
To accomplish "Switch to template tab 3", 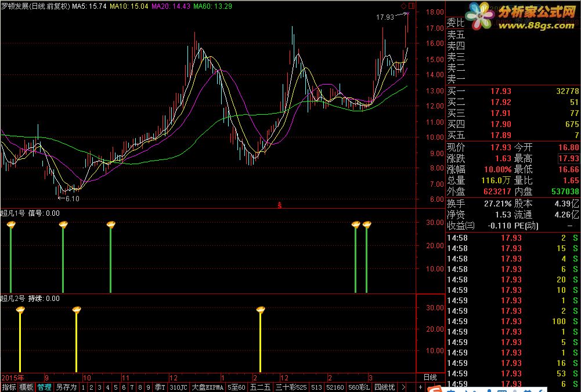I will click(100, 387).
